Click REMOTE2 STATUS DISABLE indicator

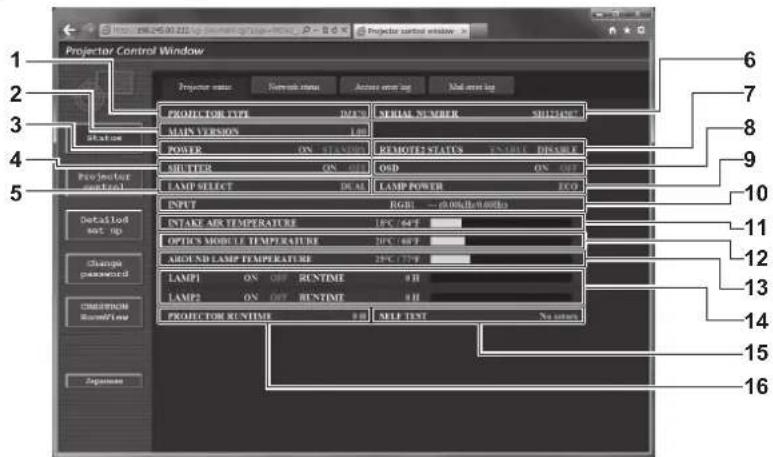click(557, 149)
